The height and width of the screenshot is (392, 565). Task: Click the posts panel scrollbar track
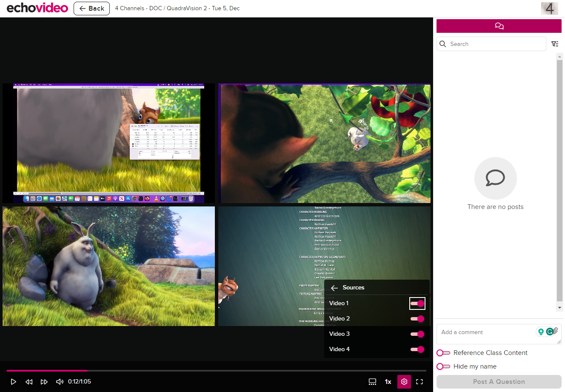click(559, 181)
